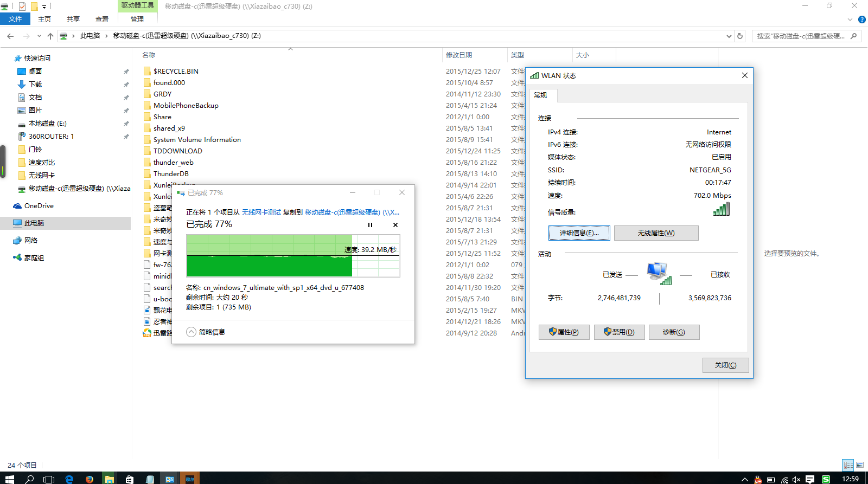Click the volume muted tray icon
Viewport: 868px width, 484px height.
coord(796,479)
